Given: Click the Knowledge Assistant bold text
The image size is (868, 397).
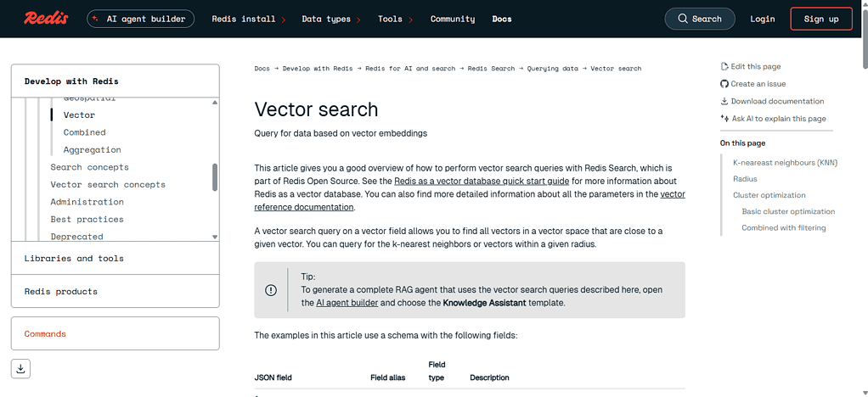Looking at the screenshot, I should 484,303.
